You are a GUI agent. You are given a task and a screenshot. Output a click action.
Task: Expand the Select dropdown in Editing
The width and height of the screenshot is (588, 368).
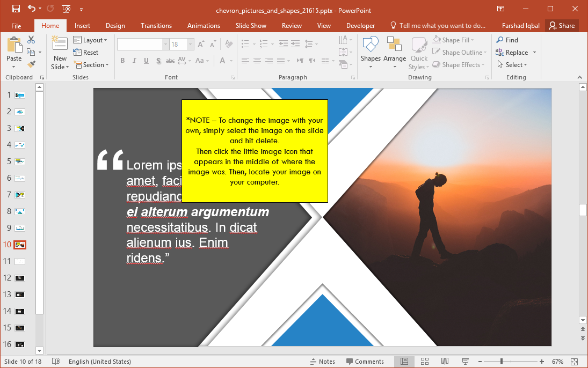tap(516, 65)
